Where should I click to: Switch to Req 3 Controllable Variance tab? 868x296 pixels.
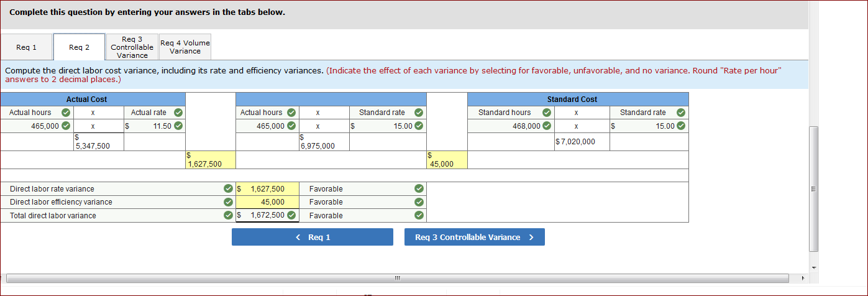(x=132, y=47)
